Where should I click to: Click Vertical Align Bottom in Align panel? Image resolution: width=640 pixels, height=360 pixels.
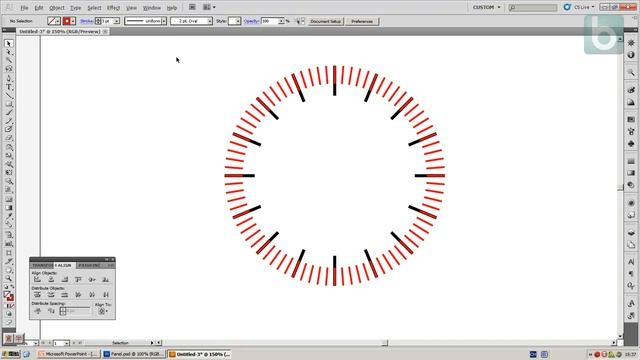pyautogui.click(x=106, y=280)
